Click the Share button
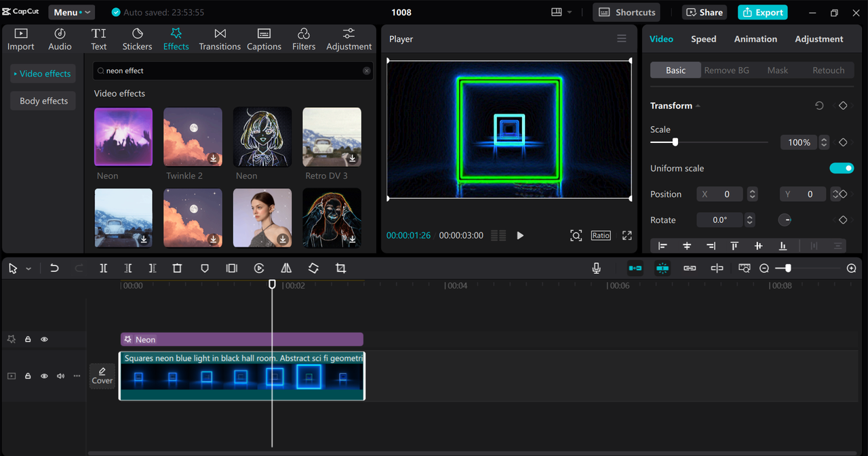This screenshot has height=456, width=868. point(705,12)
